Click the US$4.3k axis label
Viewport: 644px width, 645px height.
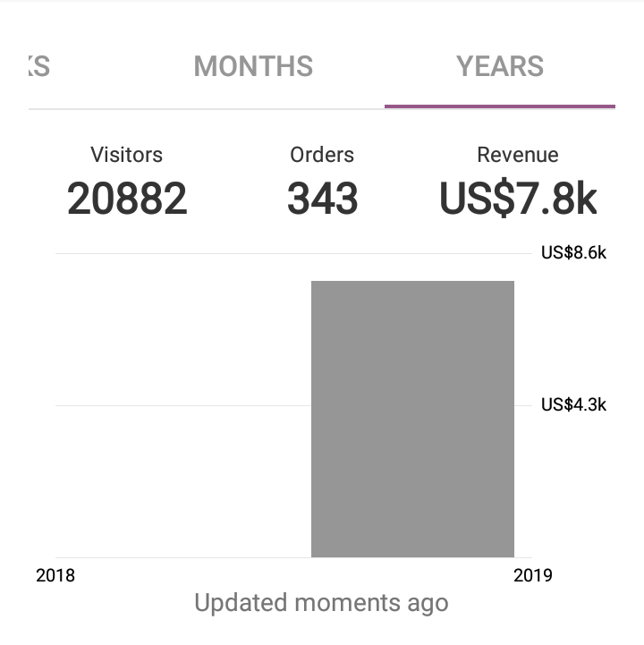coord(573,405)
